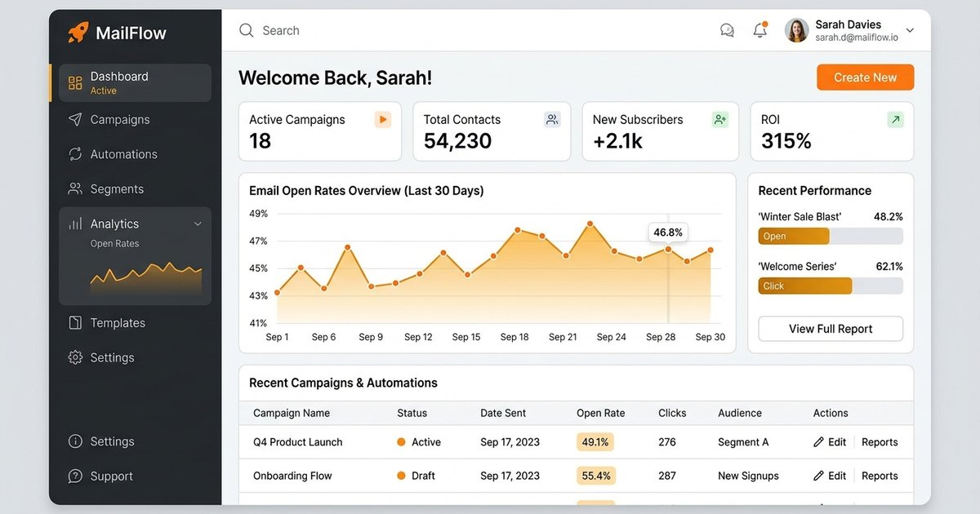Click the Edit pencil for Onboarding Flow

click(x=818, y=476)
